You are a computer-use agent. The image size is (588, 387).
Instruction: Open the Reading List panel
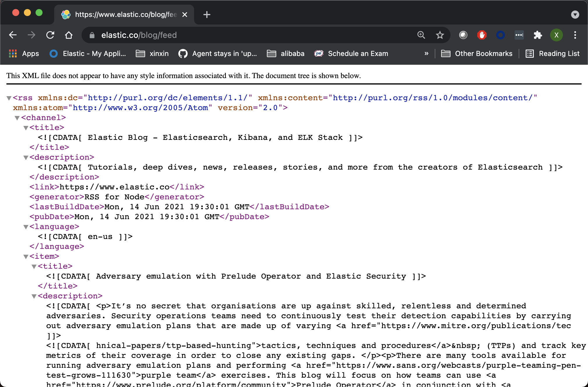pyautogui.click(x=553, y=54)
